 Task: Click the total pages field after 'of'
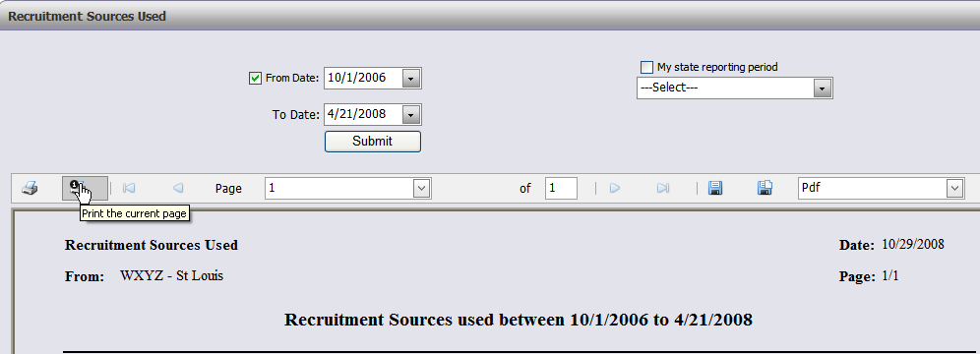coord(561,188)
